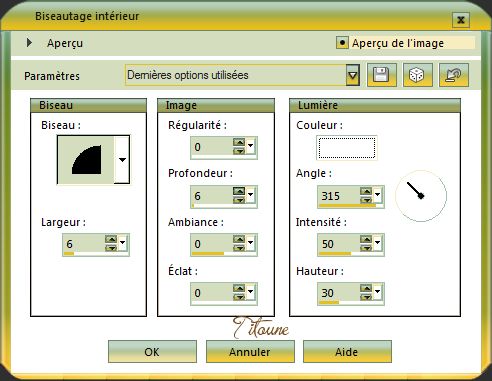Confirm with the OK button
Screen dimensions: 492x381
click(x=152, y=352)
